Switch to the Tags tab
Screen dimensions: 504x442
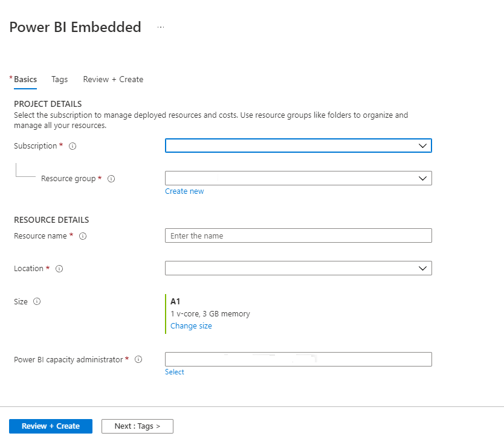[59, 79]
